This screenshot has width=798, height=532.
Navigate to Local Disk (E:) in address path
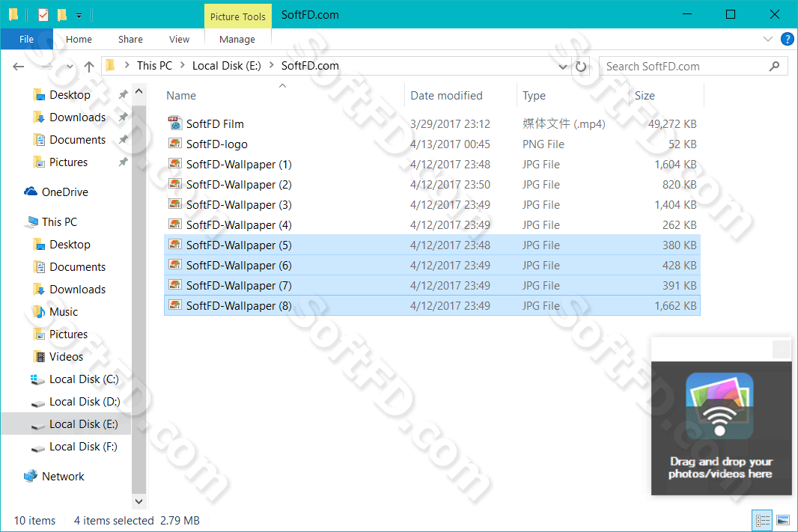click(x=227, y=66)
